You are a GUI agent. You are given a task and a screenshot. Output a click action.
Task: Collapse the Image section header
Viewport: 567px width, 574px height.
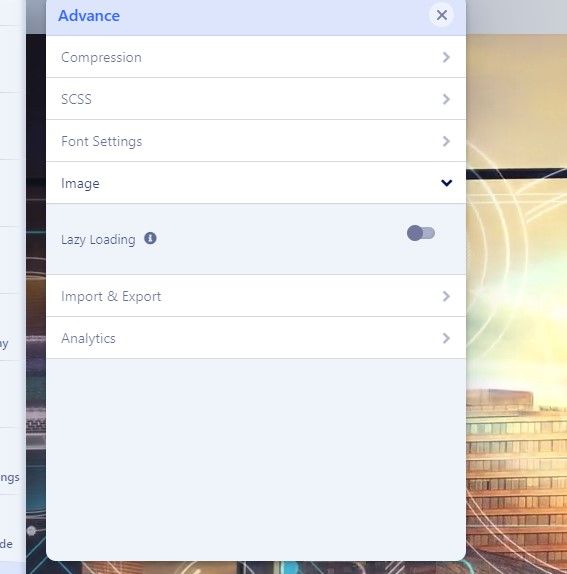click(256, 183)
